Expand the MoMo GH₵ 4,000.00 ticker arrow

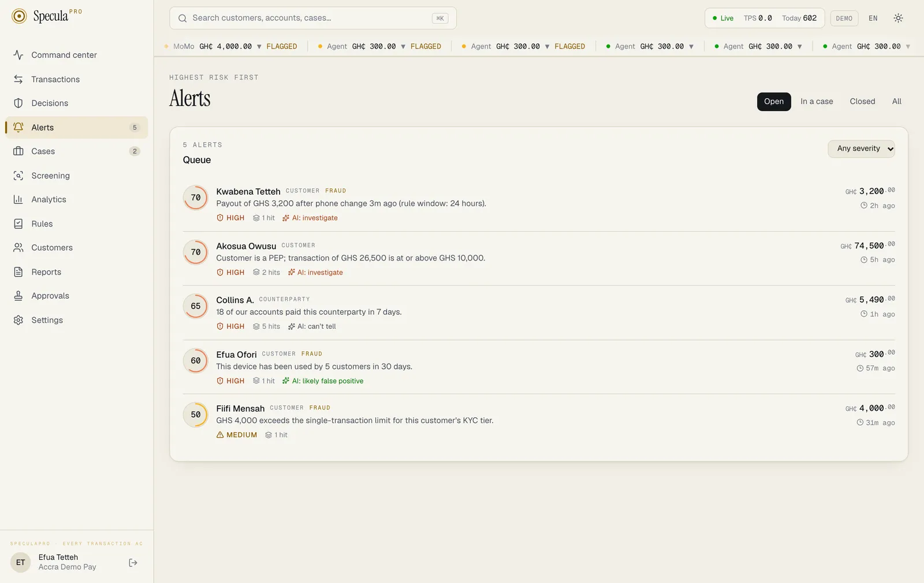click(259, 47)
